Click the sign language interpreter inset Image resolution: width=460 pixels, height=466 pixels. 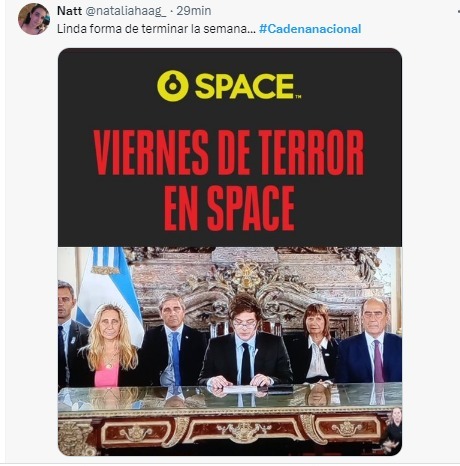[394, 430]
